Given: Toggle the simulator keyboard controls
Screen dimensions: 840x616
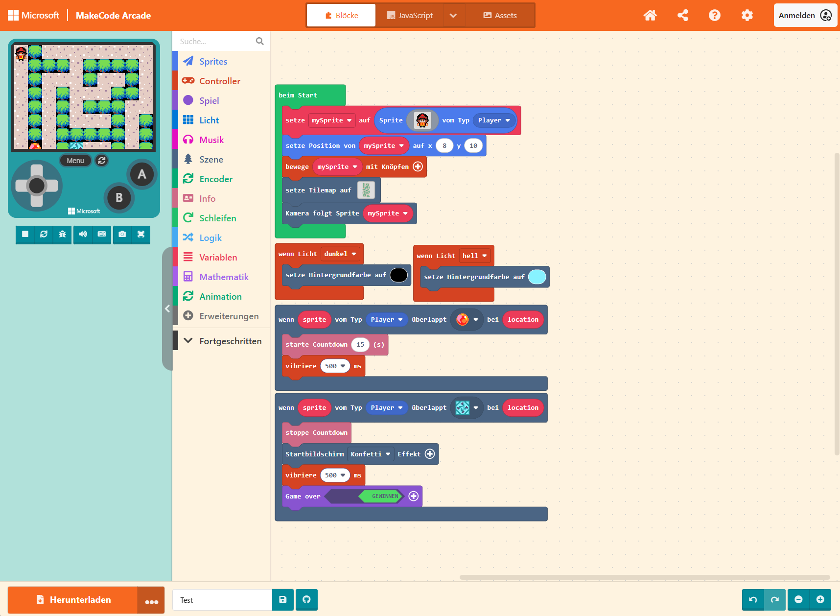Looking at the screenshot, I should (102, 235).
